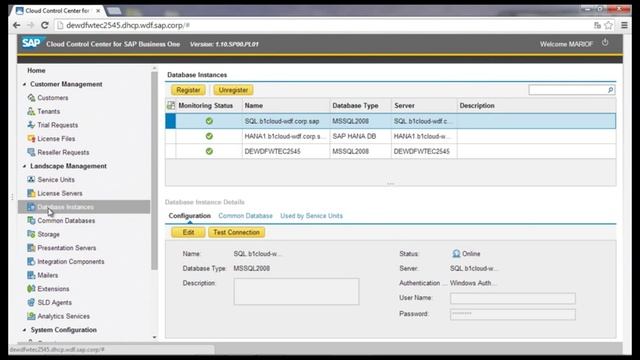Open Chrome menu hamburger icon
This screenshot has height=360, width=640.
pos(624,25)
